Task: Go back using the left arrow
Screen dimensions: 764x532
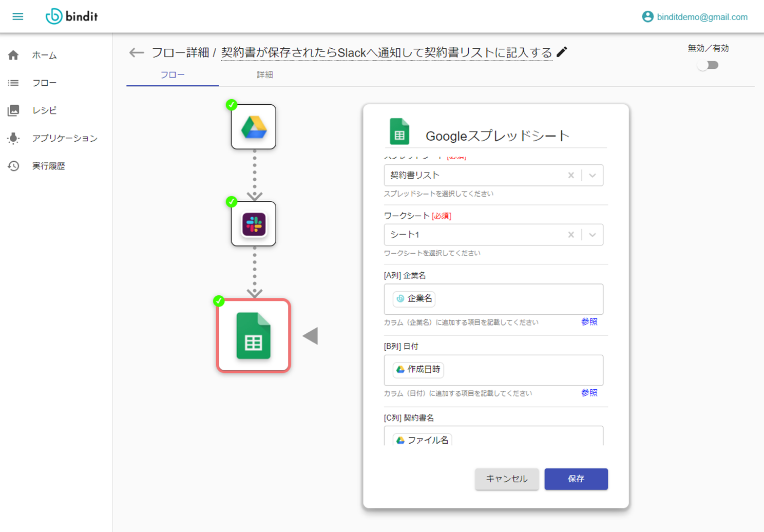Action: pos(136,52)
